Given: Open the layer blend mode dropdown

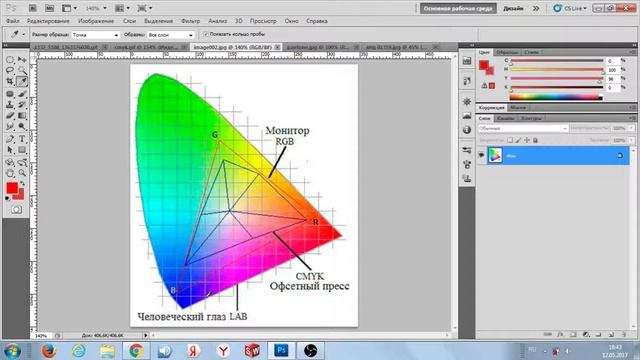Looking at the screenshot, I should tap(523, 128).
